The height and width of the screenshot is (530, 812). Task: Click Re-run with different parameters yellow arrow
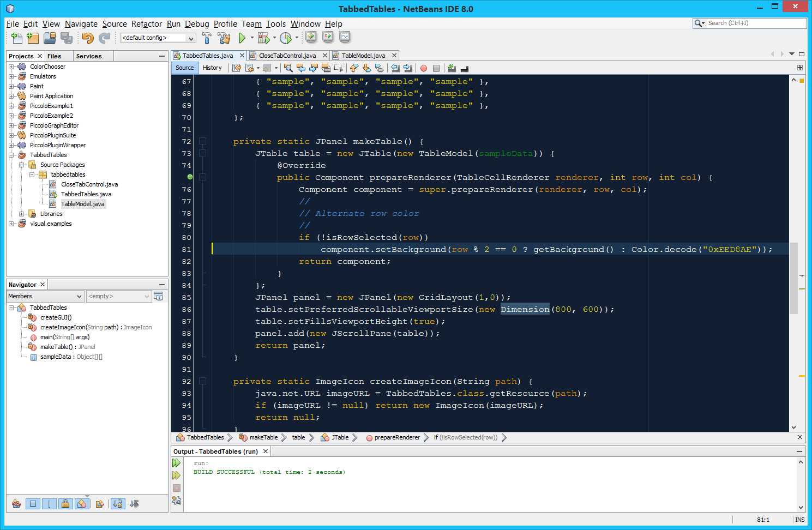pyautogui.click(x=177, y=475)
